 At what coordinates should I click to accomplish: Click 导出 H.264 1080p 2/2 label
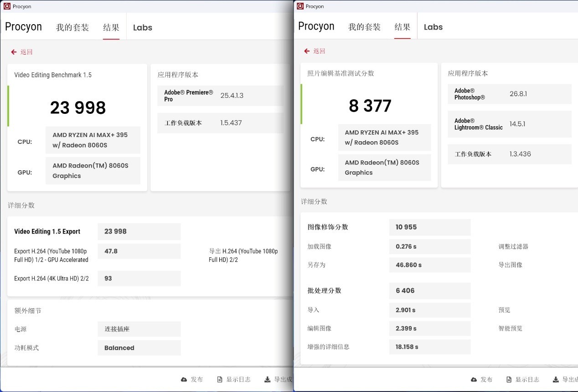[x=243, y=255]
